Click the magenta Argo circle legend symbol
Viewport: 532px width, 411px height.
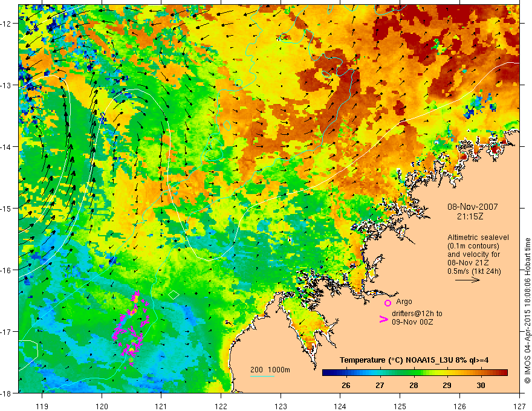click(x=388, y=303)
